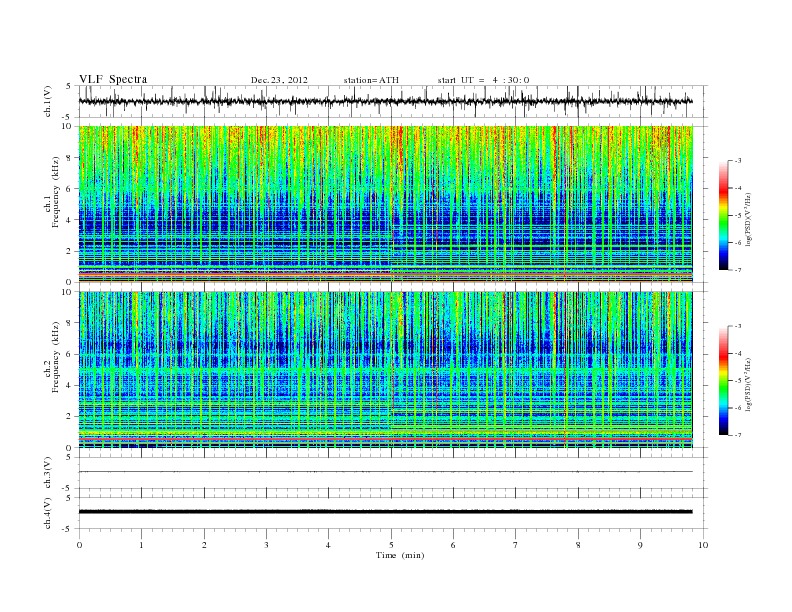The height and width of the screenshot is (612, 792).
Task: Click the ch.2 PSD color bar
Action: [x=723, y=380]
